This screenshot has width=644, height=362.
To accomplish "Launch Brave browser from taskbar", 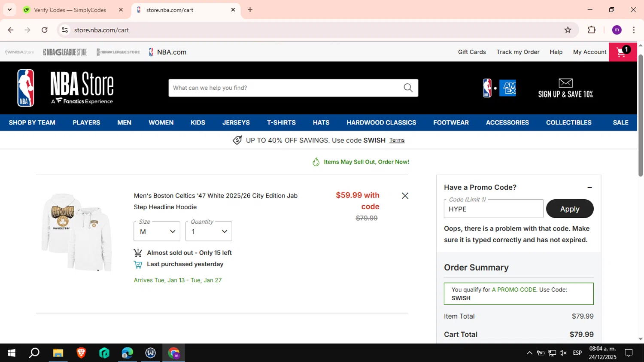I will pyautogui.click(x=81, y=353).
